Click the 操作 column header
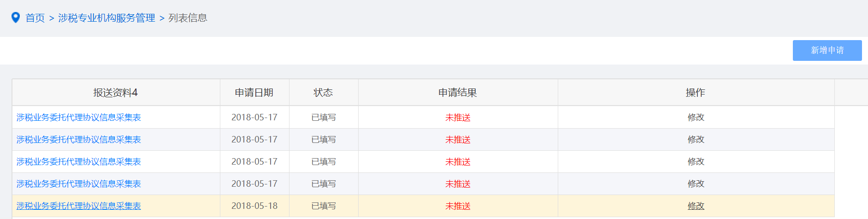The image size is (868, 219). coord(696,93)
